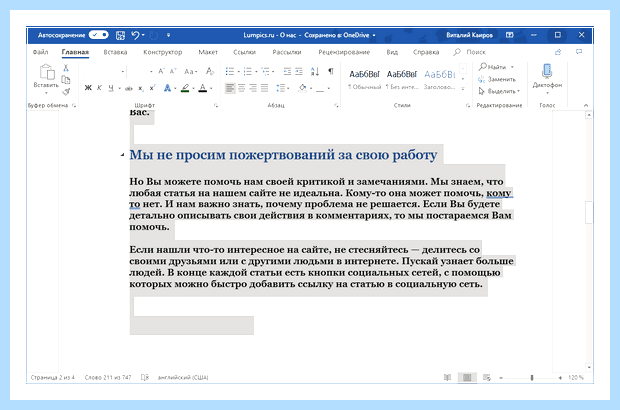The width and height of the screenshot is (620, 410).
Task: Open the Выделить dropdown
Action: [499, 91]
